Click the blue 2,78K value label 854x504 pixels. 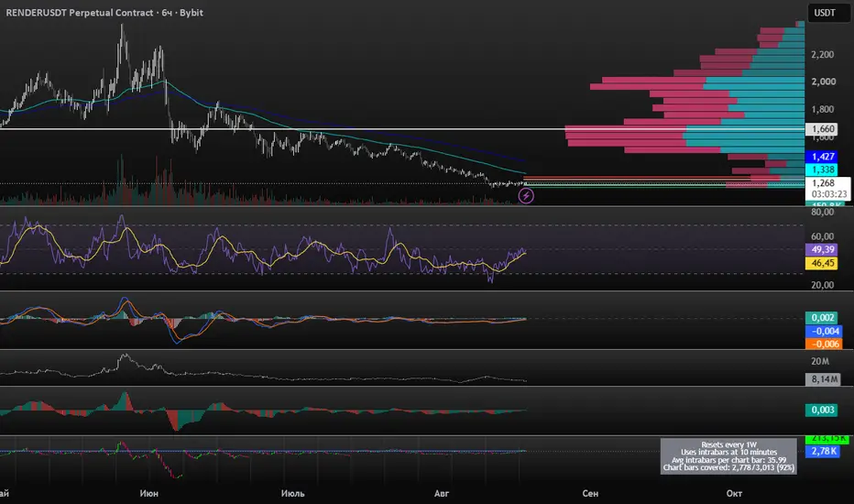point(823,451)
